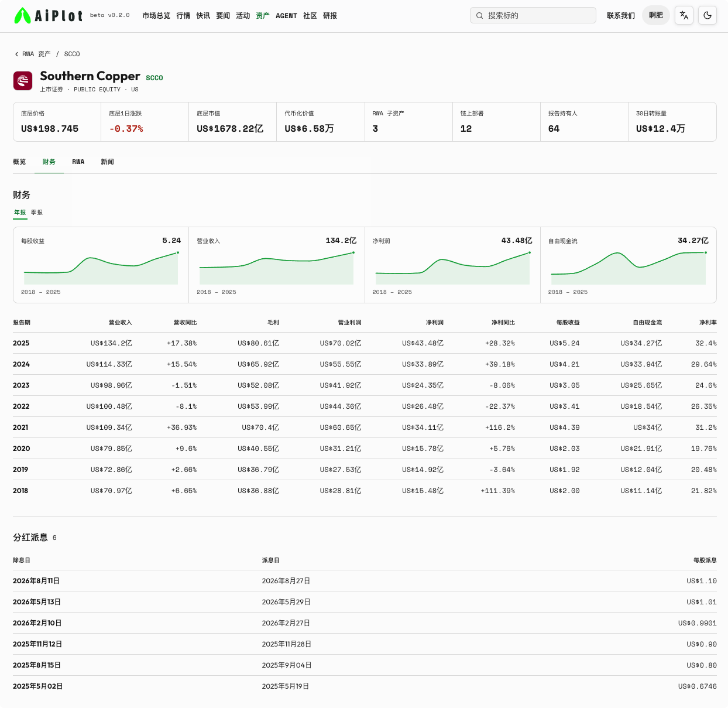This screenshot has width=728, height=708.
Task: Click the 啊肥 user button
Action: [656, 15]
